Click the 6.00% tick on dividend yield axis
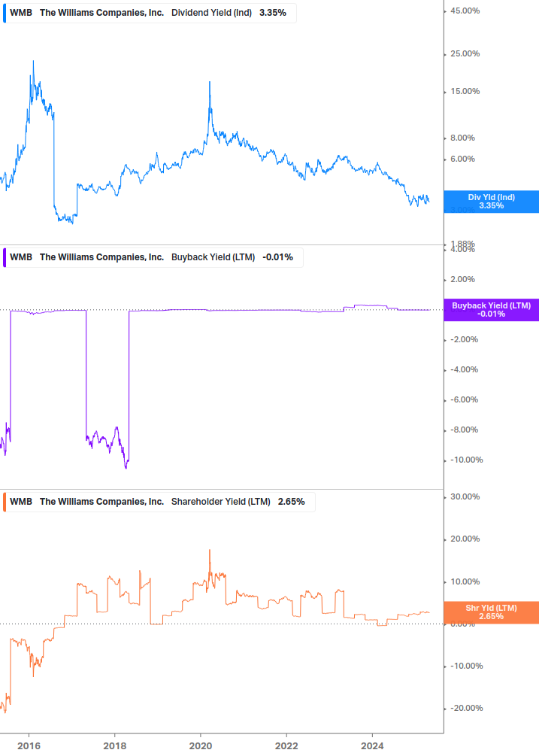Viewport: 539px width, 756px height. coord(462,159)
